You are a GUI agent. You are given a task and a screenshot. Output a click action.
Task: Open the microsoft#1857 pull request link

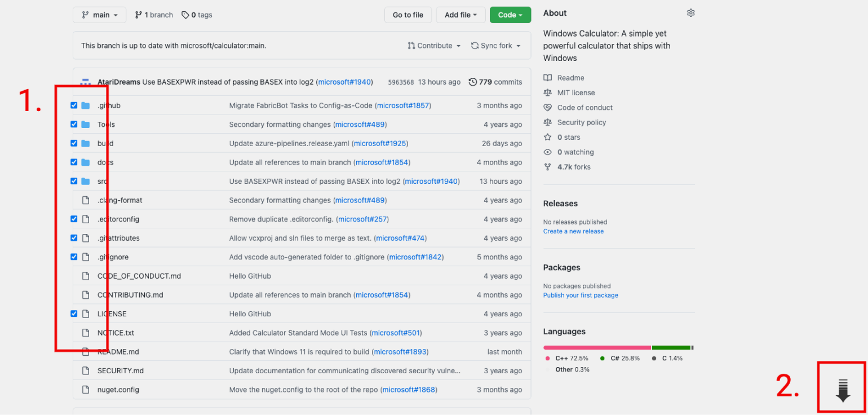[403, 105]
